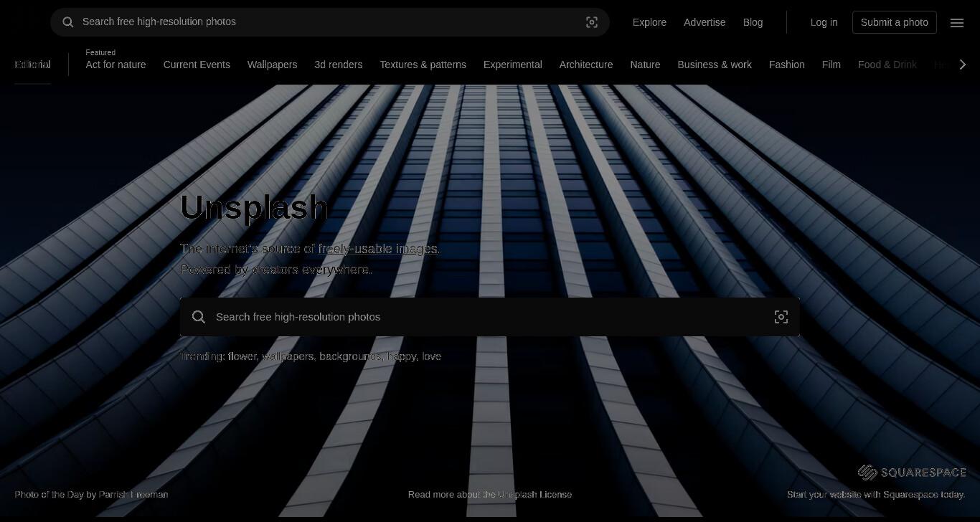Focus the top search photos field

[330, 22]
